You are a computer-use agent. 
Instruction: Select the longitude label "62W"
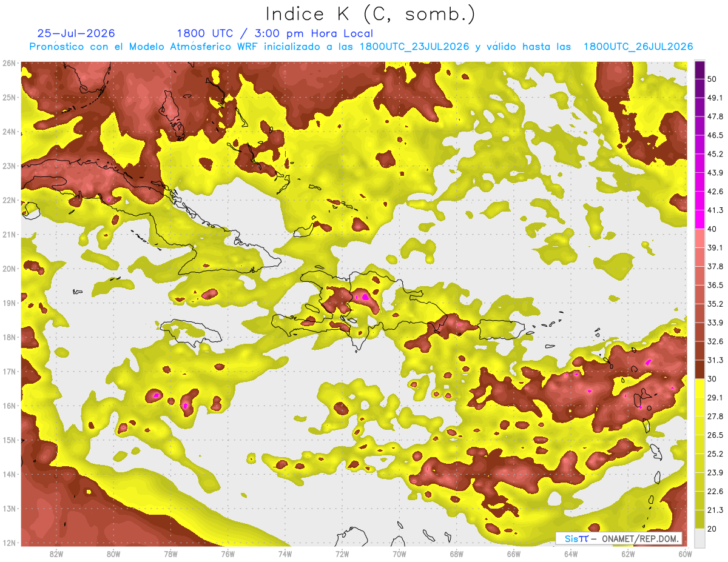pyautogui.click(x=629, y=554)
